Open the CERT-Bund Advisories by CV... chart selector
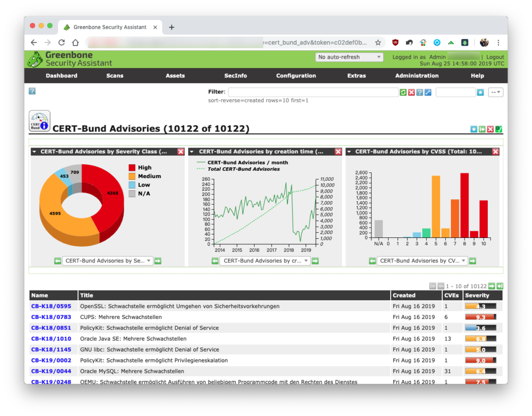Image resolution: width=532 pixels, height=416 pixels. (422, 261)
